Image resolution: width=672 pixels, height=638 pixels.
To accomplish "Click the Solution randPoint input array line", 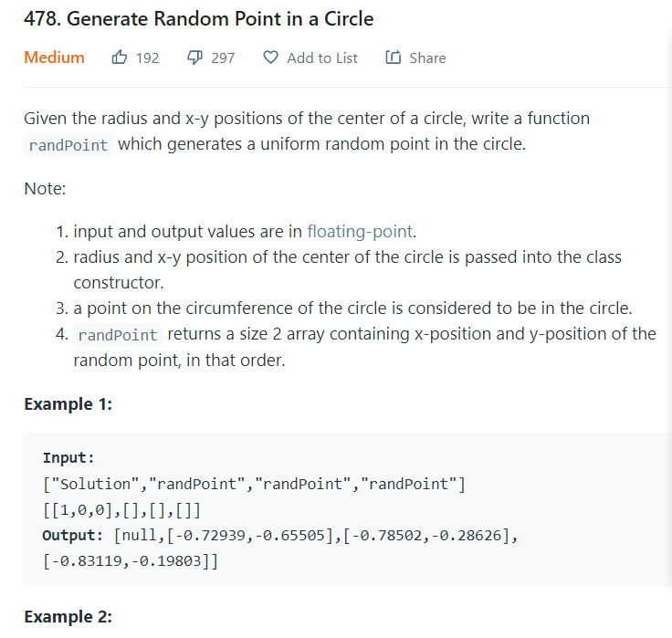I will coord(254,484).
